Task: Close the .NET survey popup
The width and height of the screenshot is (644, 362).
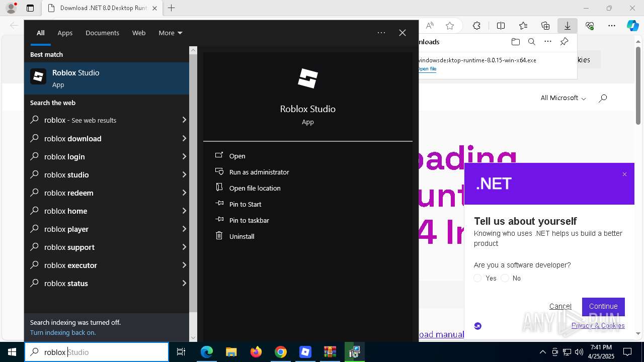Action: pos(624,174)
